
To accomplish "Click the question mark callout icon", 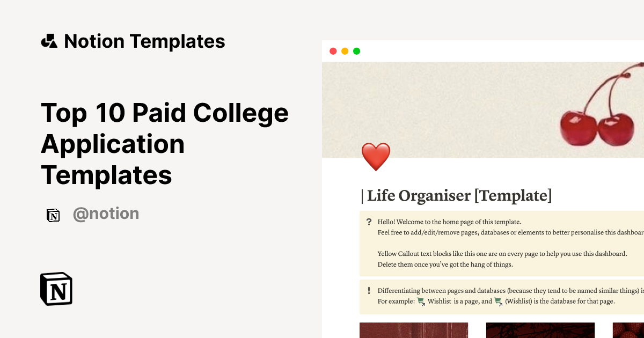I will coord(369,222).
